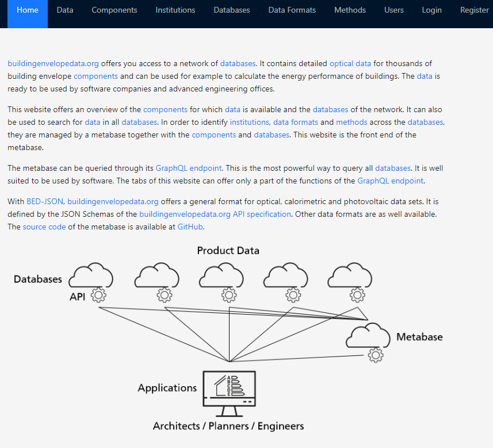The width and height of the screenshot is (493, 448).
Task: Open the Home tab
Action: (28, 10)
